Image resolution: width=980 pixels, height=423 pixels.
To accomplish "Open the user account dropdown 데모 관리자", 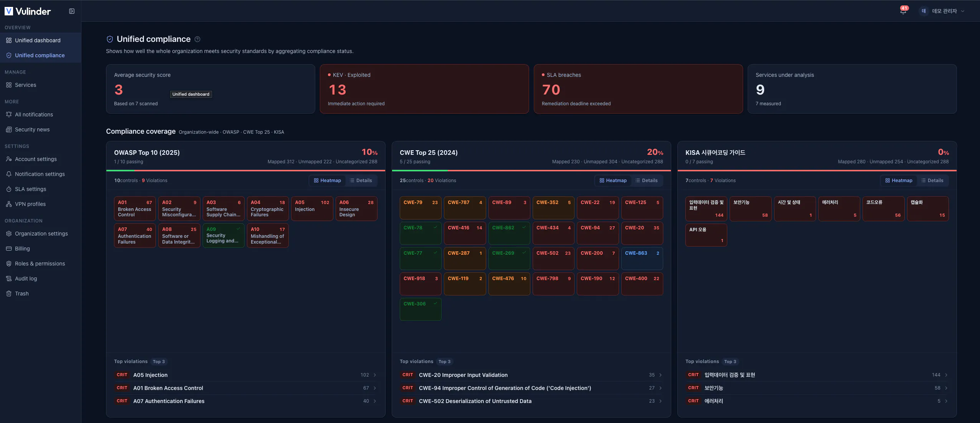I will coord(942,11).
